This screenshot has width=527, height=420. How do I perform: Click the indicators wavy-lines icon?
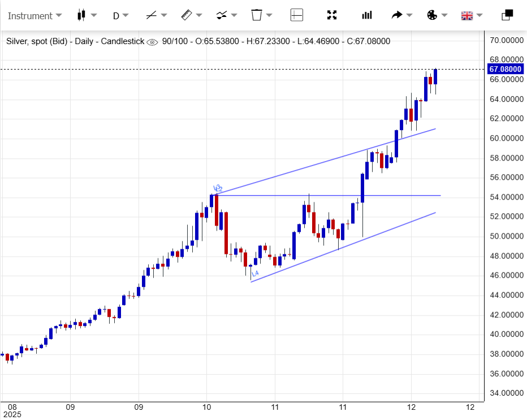[x=222, y=15]
